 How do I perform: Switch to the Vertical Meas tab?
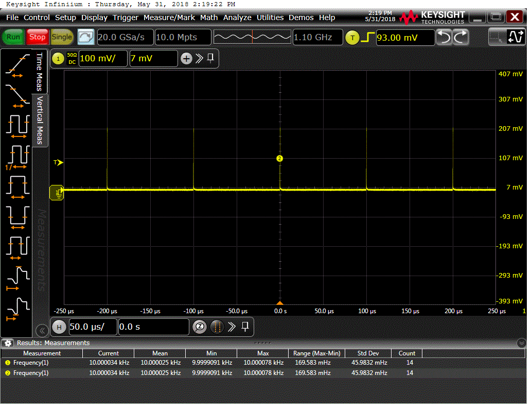pyautogui.click(x=40, y=121)
